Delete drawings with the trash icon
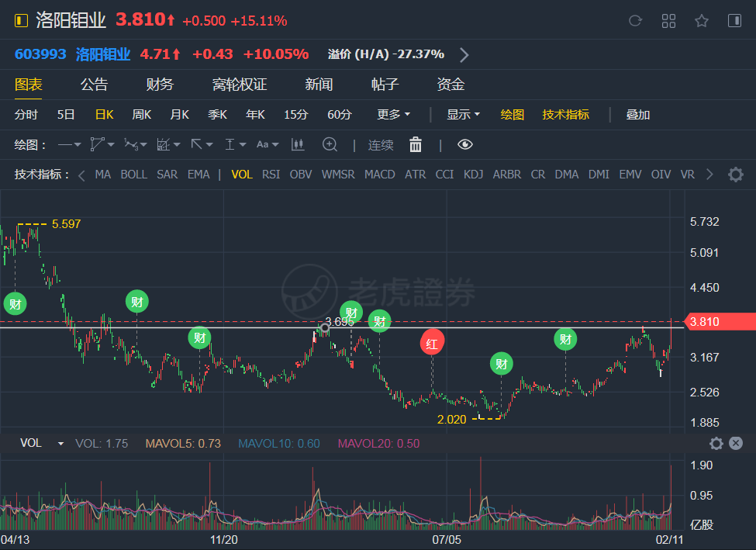This screenshot has width=756, height=550. (x=416, y=145)
